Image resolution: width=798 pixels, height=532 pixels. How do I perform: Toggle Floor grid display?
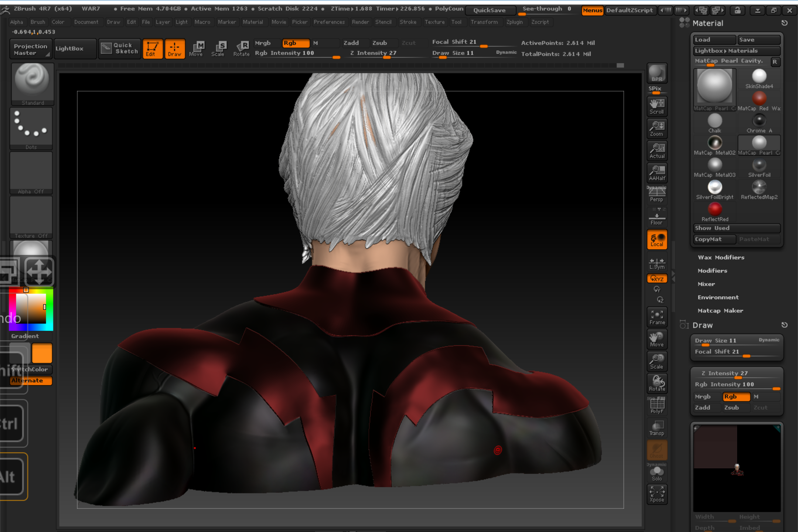click(x=657, y=217)
